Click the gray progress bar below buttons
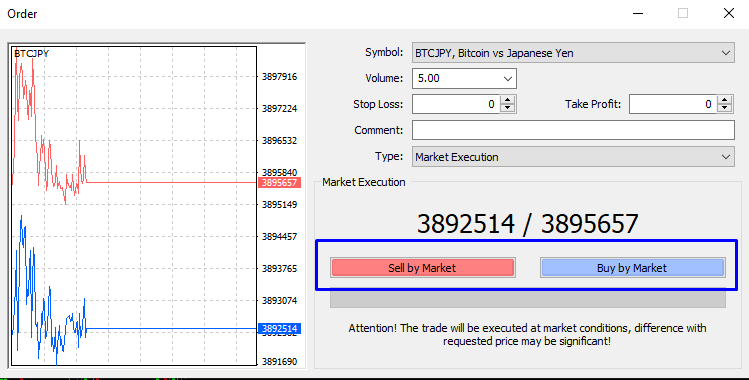This screenshot has width=749, height=380. point(528,299)
